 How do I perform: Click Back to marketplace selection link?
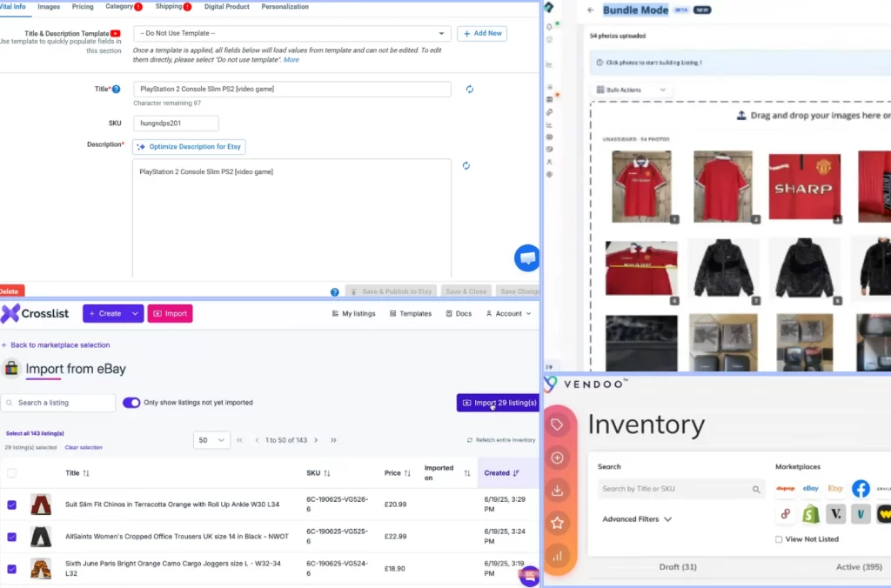(56, 344)
